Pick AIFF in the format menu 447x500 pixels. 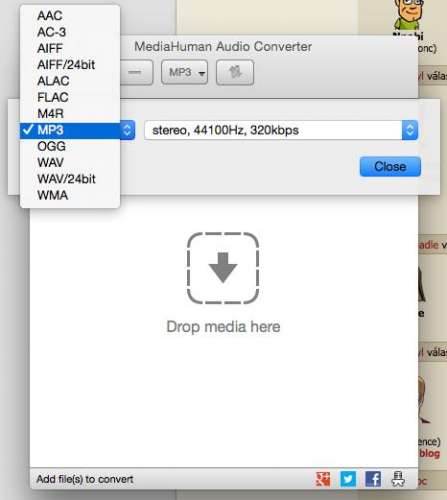70,48
